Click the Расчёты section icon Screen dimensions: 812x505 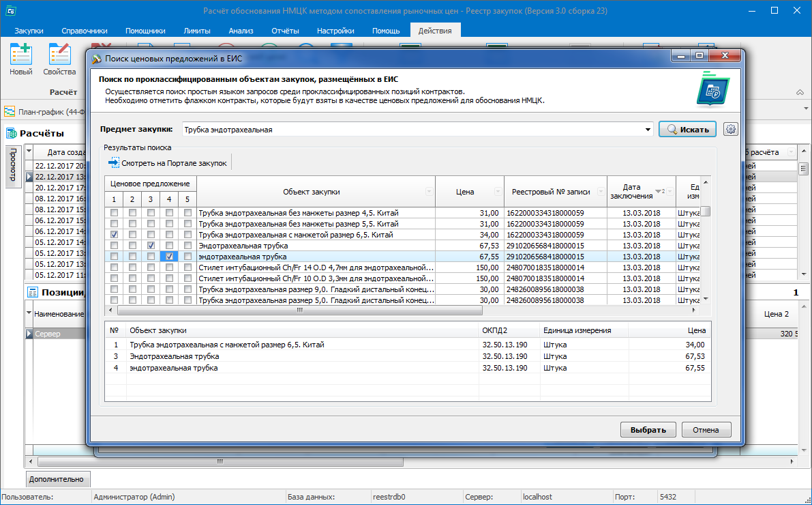point(12,133)
